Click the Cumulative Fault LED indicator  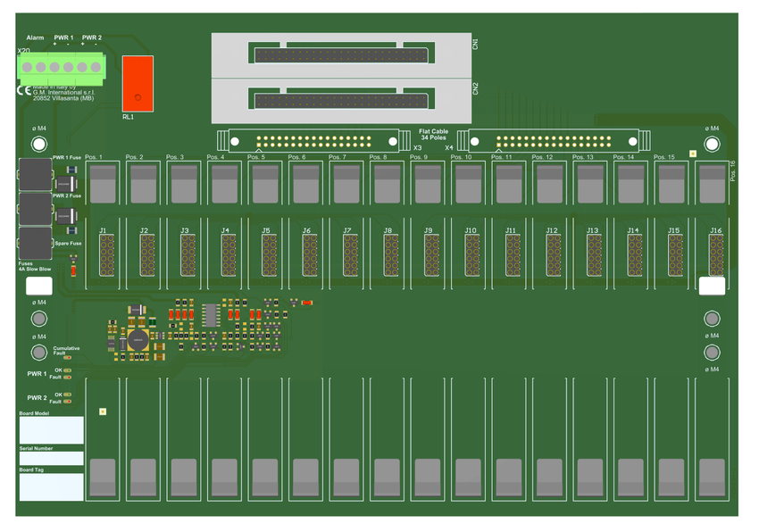[x=67, y=358]
